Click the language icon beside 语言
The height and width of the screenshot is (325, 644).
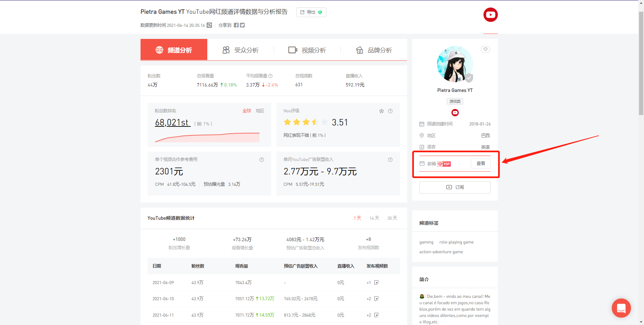coord(422,147)
